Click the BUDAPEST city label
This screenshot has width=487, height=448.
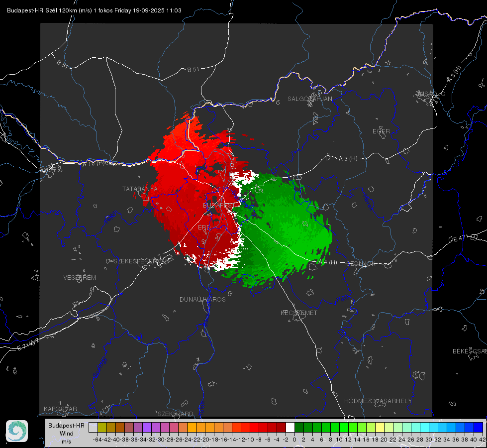(219, 206)
